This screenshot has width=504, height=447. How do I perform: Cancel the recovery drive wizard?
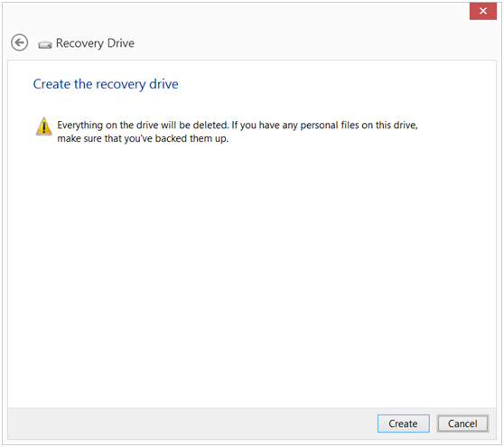(462, 424)
